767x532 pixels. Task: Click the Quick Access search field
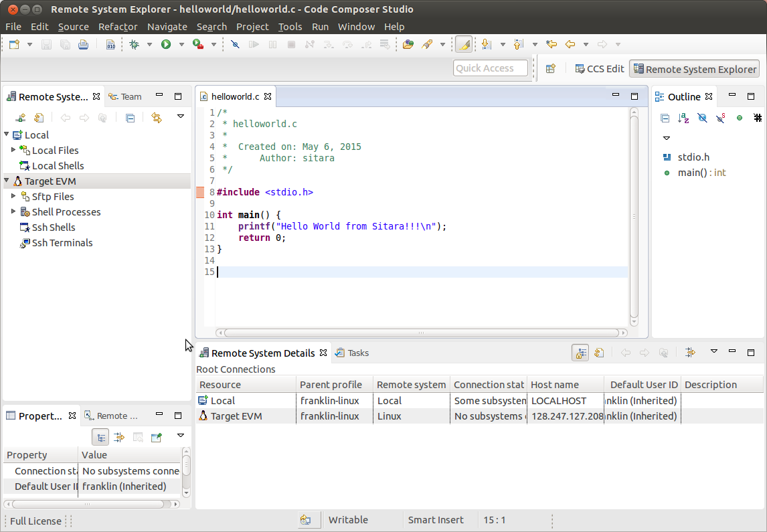(491, 68)
